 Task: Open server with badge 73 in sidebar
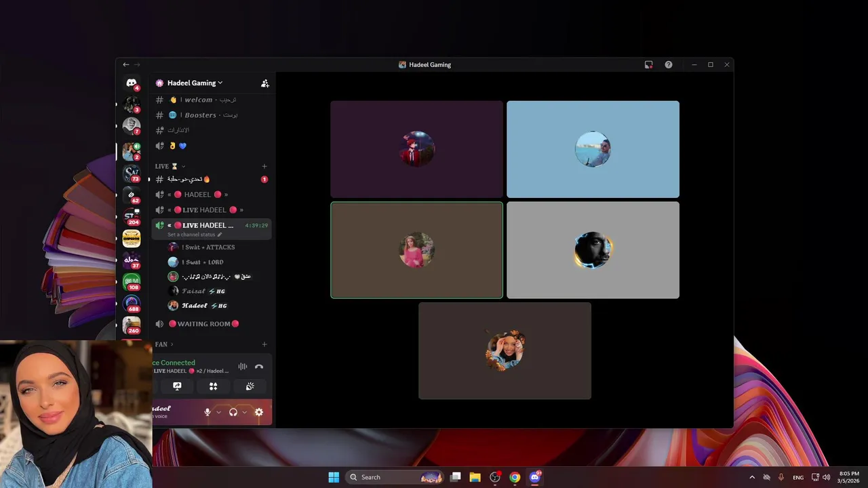point(131,174)
